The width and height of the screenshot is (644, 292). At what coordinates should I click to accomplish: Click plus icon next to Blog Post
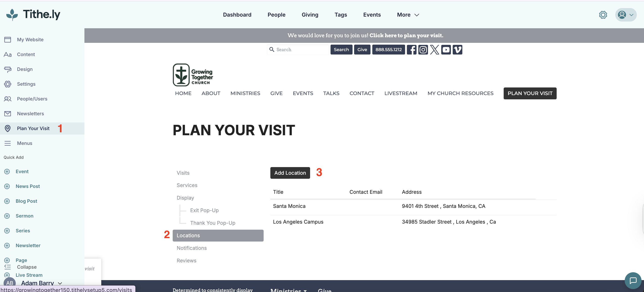[x=7, y=201]
